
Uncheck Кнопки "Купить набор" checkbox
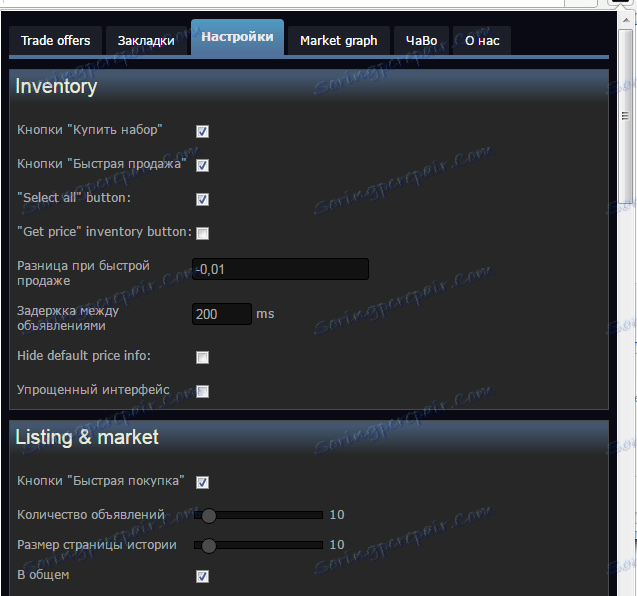[x=202, y=131]
